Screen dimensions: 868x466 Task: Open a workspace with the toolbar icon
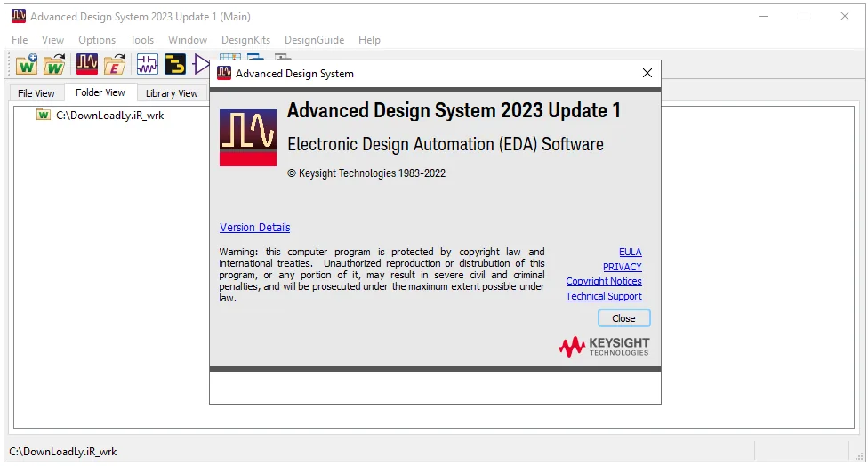click(54, 65)
